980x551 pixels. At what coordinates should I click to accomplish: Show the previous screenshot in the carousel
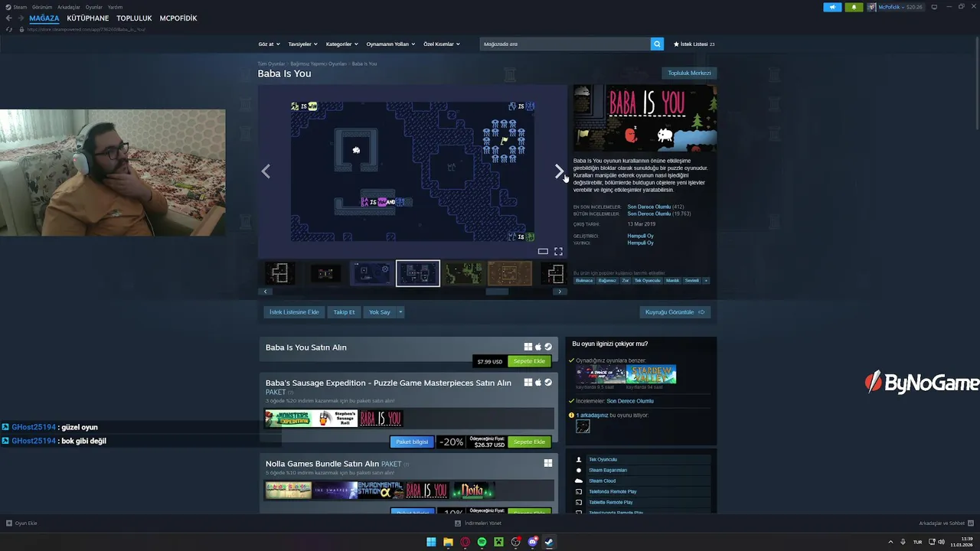tap(266, 171)
